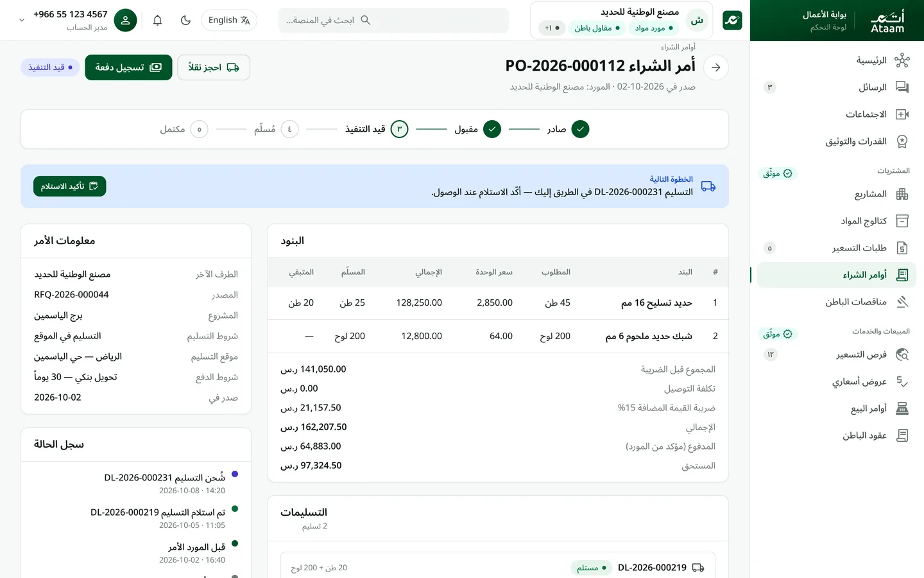Toggle dark mode with the moon icon
This screenshot has width=924, height=578.
[185, 21]
